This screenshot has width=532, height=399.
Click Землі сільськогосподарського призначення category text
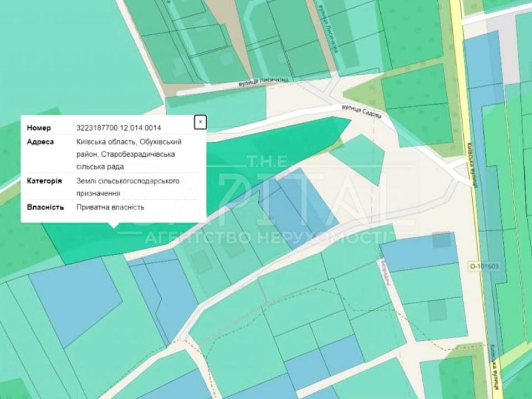click(127, 187)
